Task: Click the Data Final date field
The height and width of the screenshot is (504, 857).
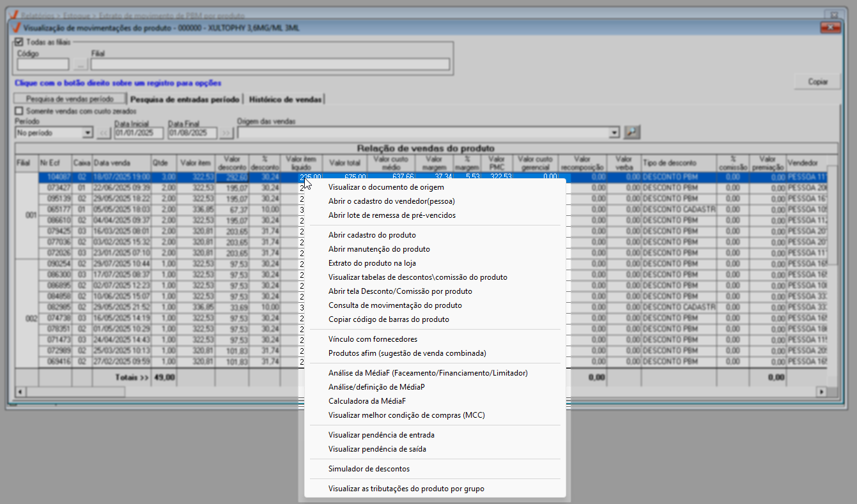Action: [192, 133]
